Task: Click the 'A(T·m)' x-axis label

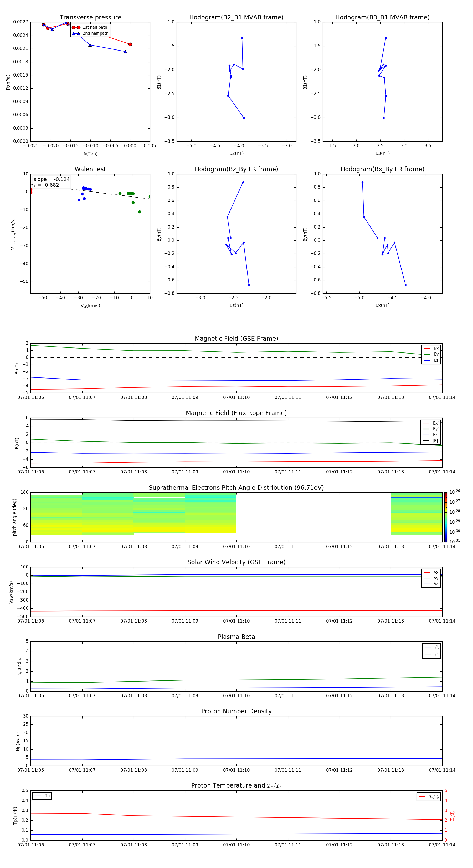Action: [x=90, y=154]
